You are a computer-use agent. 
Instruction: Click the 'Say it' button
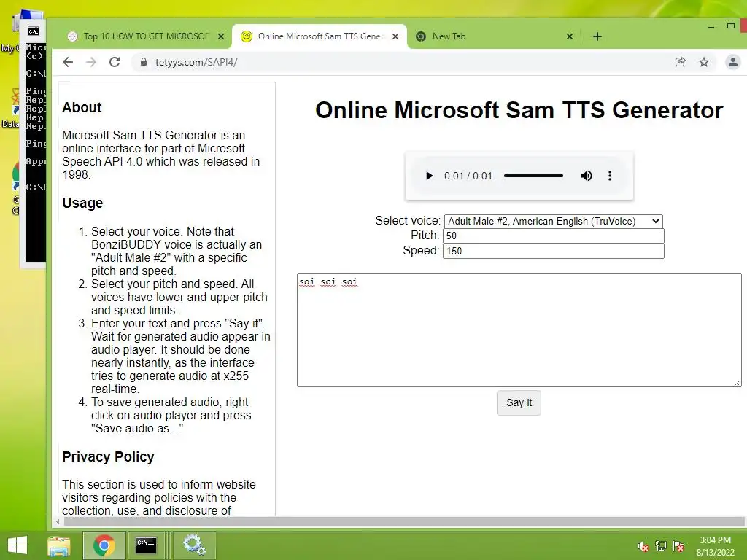coord(519,402)
